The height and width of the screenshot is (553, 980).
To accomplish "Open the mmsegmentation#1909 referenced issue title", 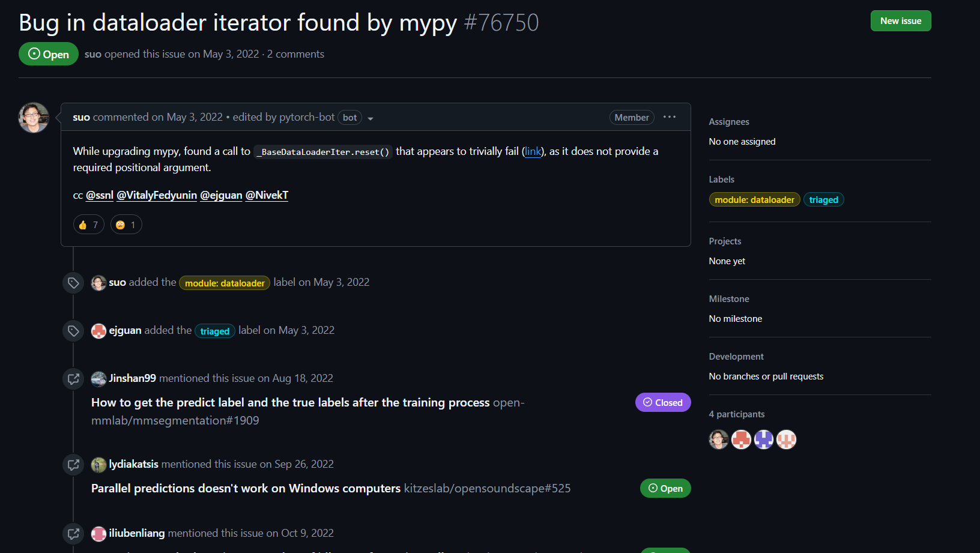I will [x=290, y=403].
